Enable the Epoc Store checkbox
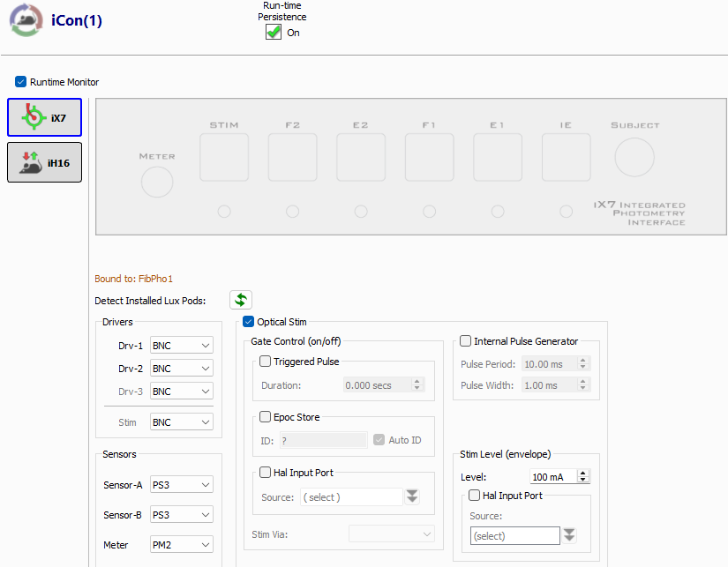The width and height of the screenshot is (728, 567). point(265,417)
